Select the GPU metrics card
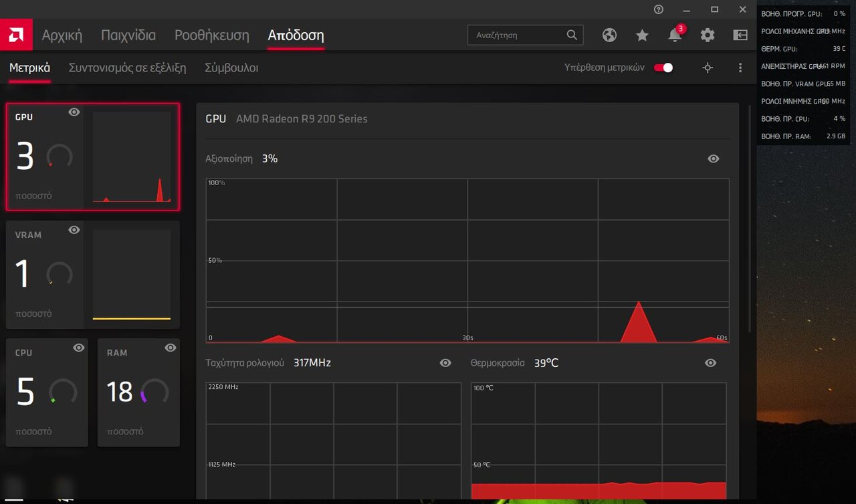 tap(93, 156)
